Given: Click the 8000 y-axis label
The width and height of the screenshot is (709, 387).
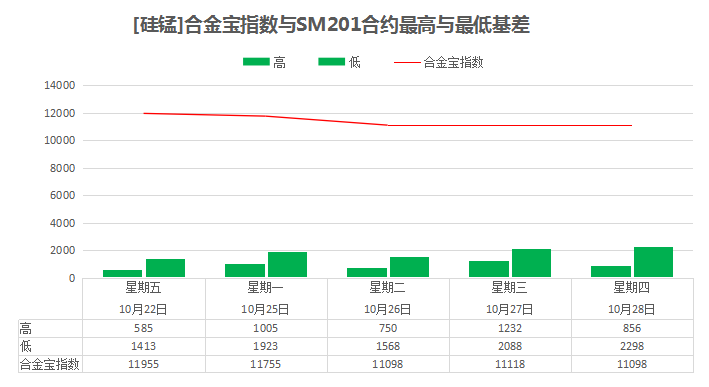Looking at the screenshot, I should [62, 168].
